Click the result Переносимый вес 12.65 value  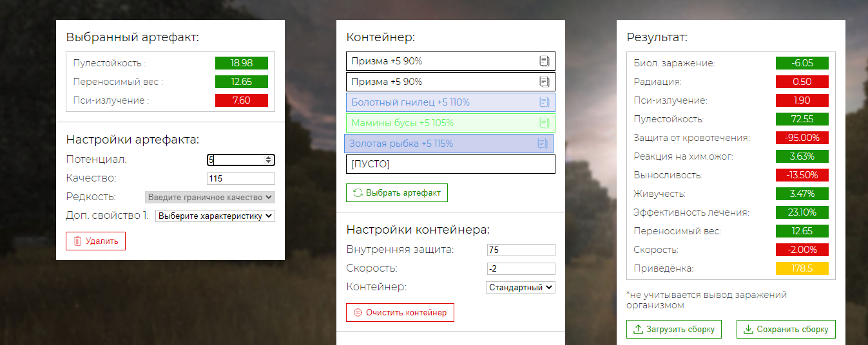tap(802, 231)
